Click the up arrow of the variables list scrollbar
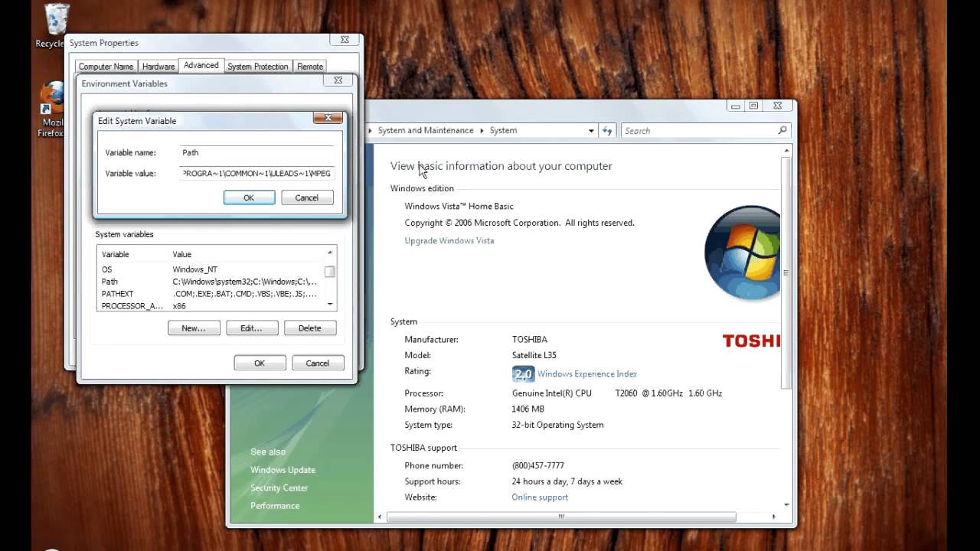Image resolution: width=980 pixels, height=551 pixels. [x=330, y=253]
